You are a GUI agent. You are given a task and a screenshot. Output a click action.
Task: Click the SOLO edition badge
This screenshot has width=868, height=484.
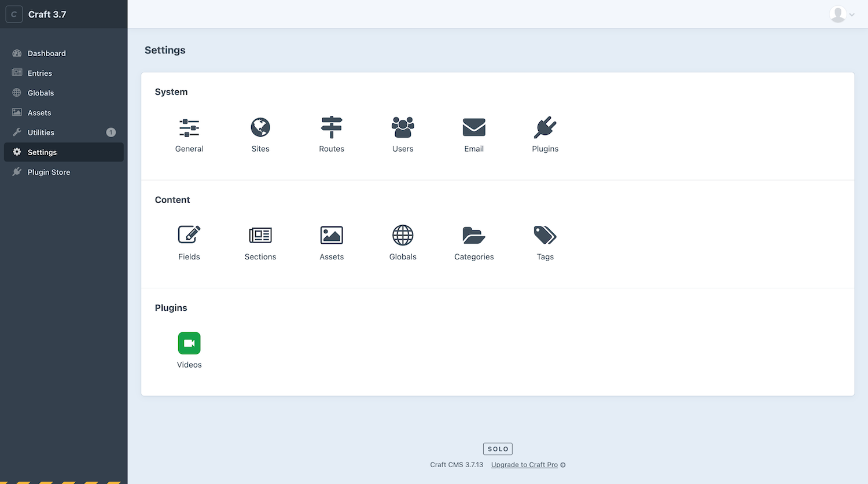498,449
